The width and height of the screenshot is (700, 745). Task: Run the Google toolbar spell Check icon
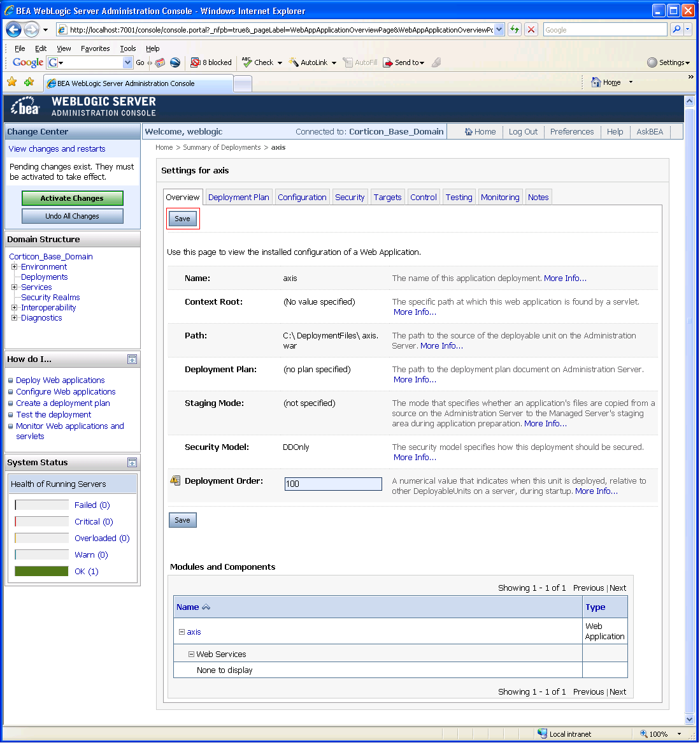(246, 62)
